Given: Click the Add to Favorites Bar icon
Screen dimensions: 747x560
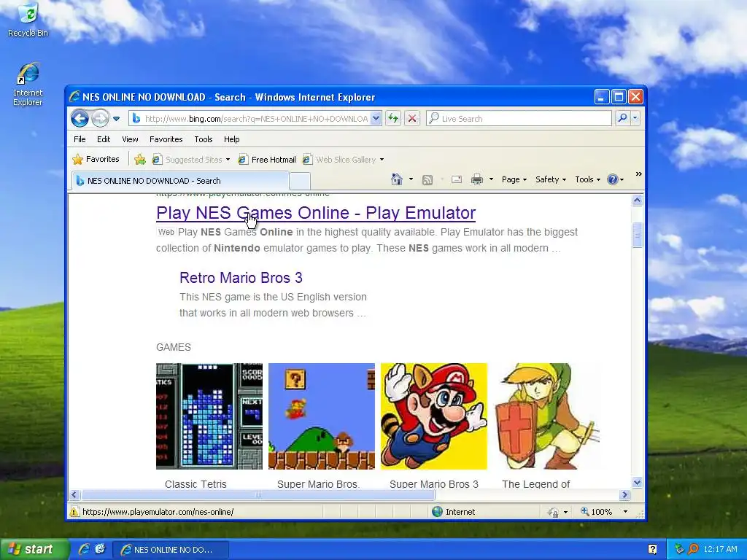Looking at the screenshot, I should pyautogui.click(x=139, y=160).
